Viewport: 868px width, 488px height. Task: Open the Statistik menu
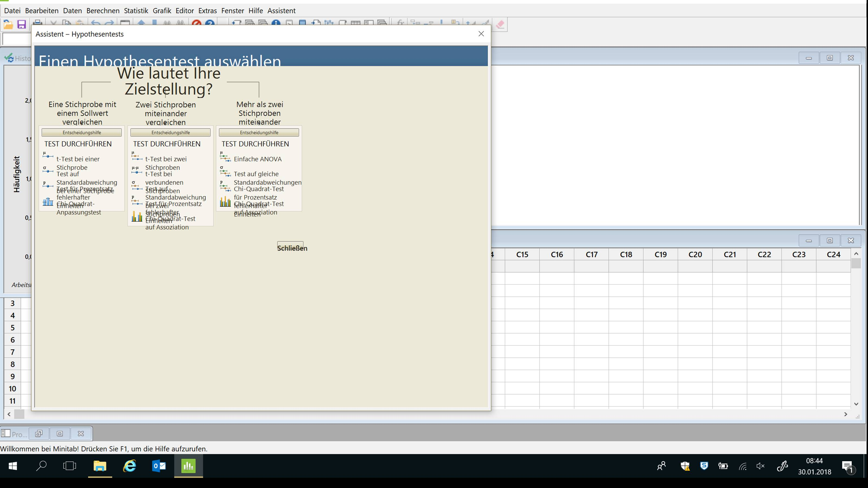136,10
